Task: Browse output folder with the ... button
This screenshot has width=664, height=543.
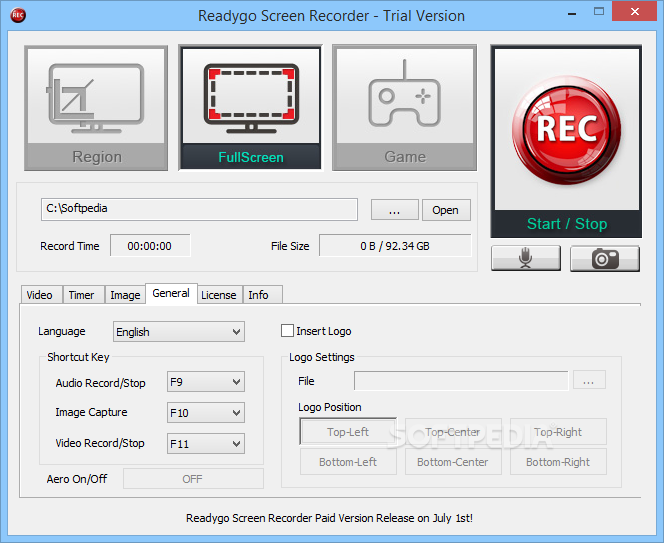Action: click(x=395, y=210)
